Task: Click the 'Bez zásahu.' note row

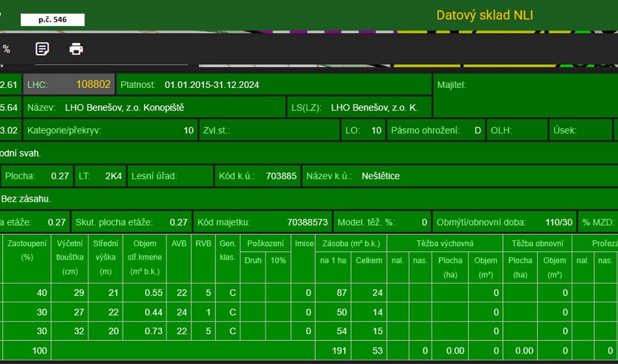Action: click(x=309, y=199)
